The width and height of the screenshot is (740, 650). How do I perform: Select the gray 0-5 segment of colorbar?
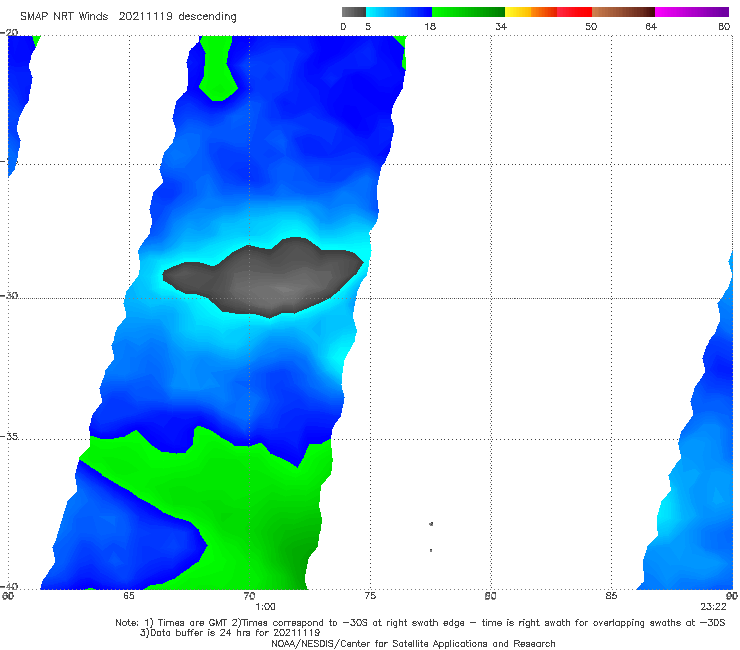click(x=354, y=12)
